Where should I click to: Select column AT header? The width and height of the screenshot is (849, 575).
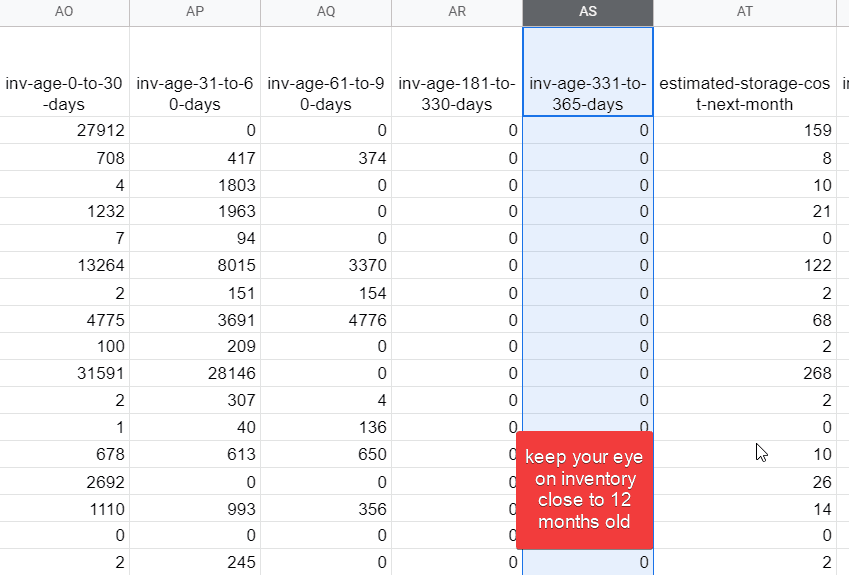pyautogui.click(x=745, y=13)
